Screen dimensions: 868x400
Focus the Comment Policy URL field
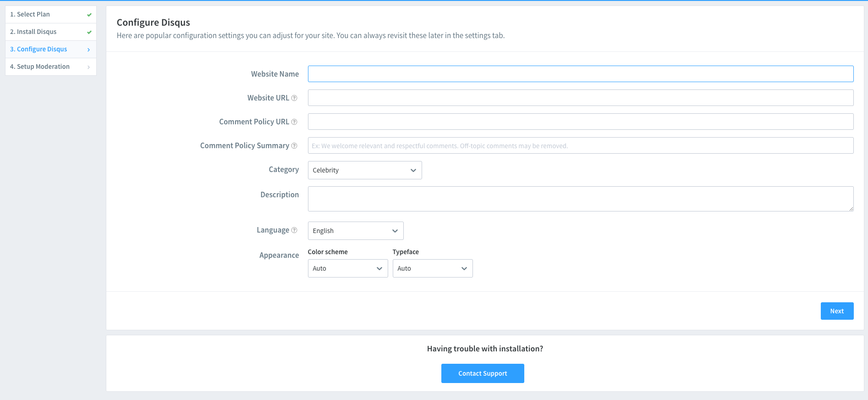[581, 122]
